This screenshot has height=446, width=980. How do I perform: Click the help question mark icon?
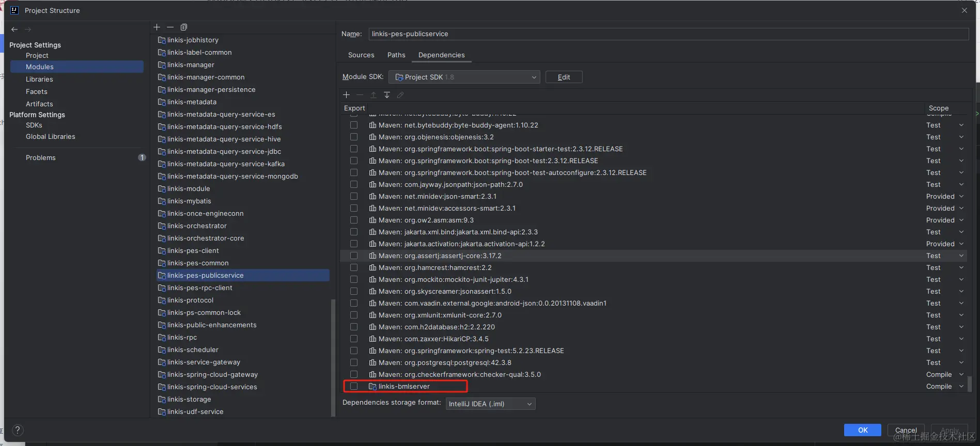pyautogui.click(x=18, y=430)
